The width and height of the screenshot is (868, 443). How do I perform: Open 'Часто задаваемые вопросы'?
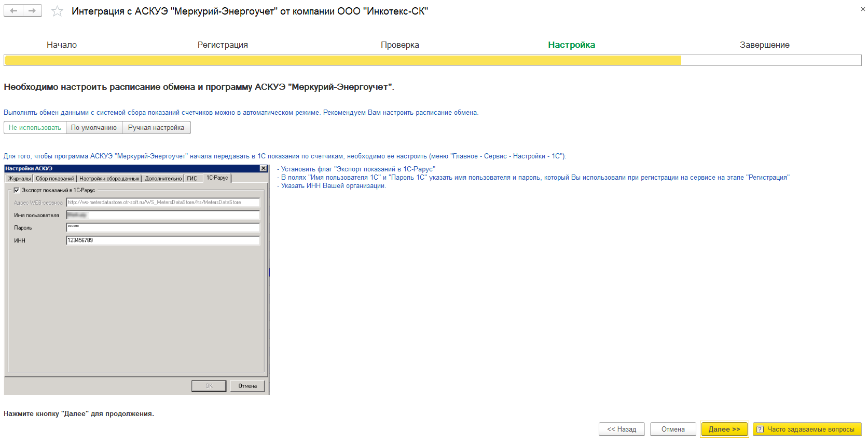[807, 429]
